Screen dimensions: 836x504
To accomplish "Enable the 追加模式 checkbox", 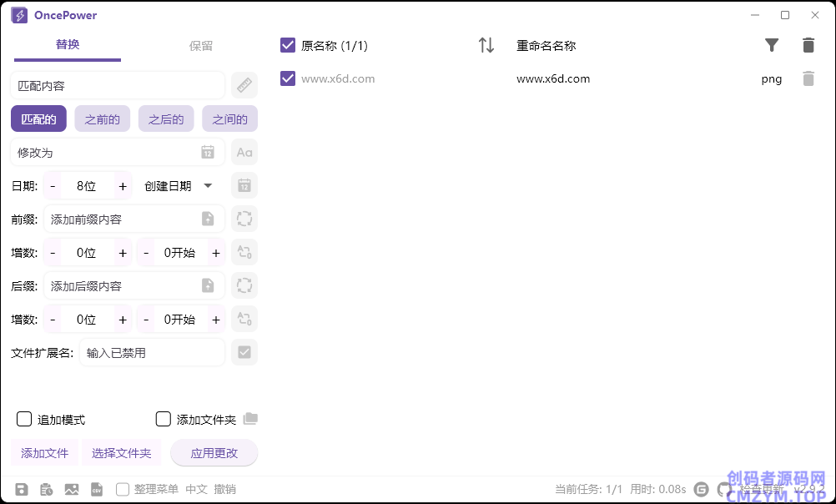I will 25,419.
